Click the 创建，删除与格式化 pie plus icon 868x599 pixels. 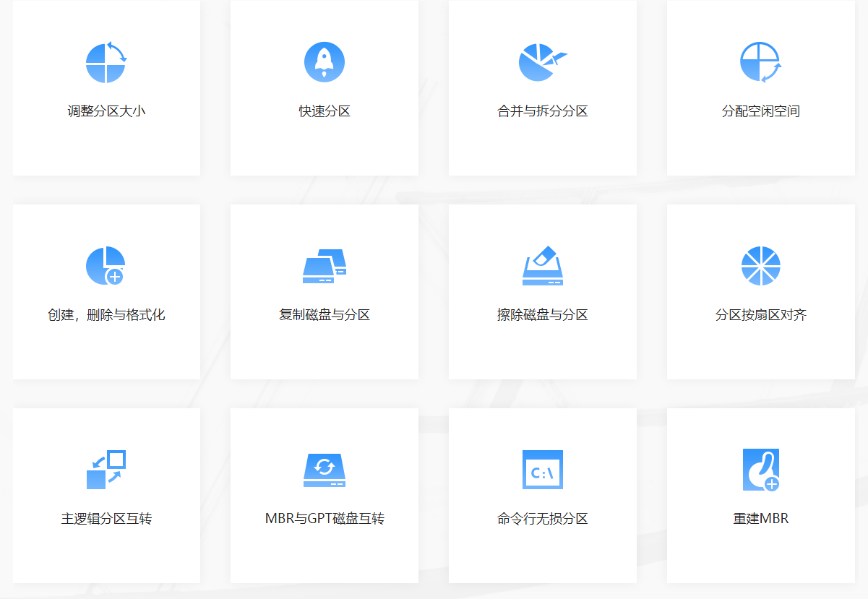click(106, 265)
